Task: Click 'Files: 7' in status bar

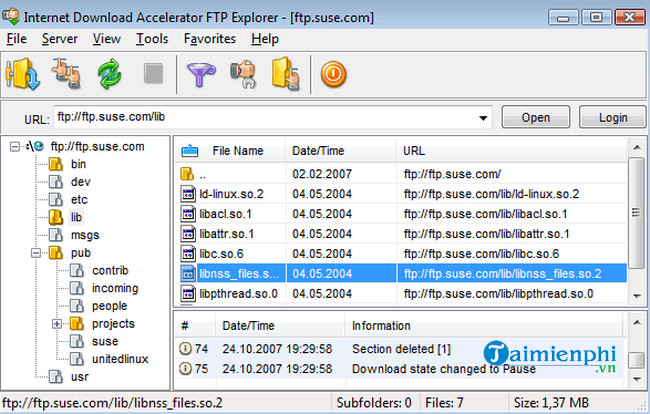Action: [x=444, y=403]
